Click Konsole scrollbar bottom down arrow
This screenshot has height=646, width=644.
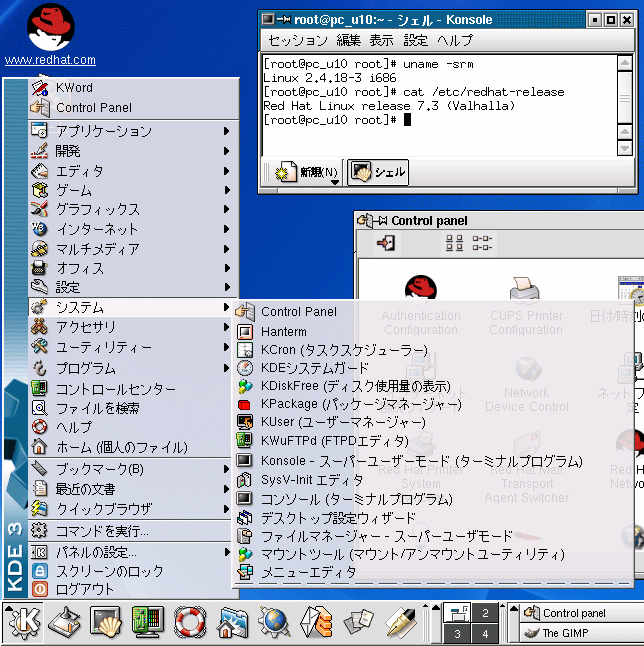point(625,148)
